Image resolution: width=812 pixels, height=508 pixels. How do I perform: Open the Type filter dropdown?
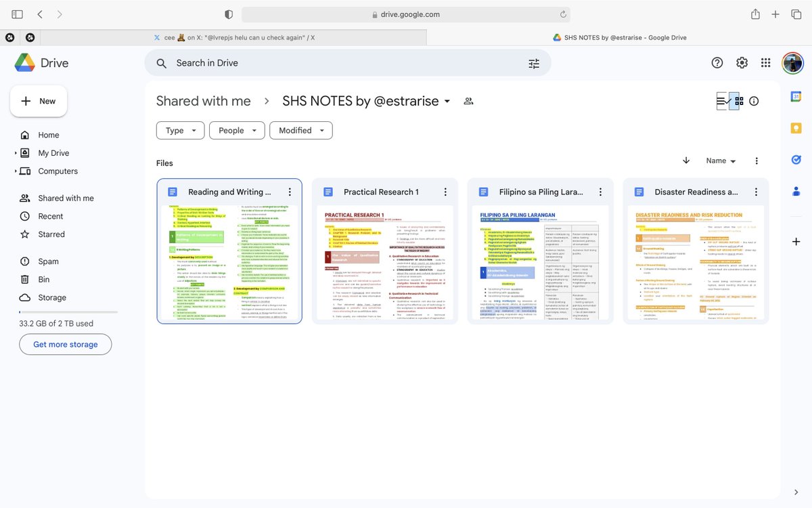[x=180, y=131]
